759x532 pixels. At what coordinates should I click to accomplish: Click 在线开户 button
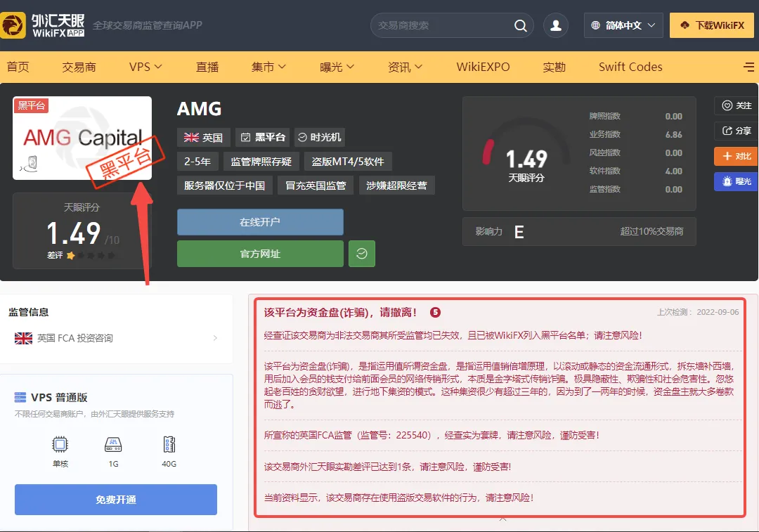click(261, 221)
